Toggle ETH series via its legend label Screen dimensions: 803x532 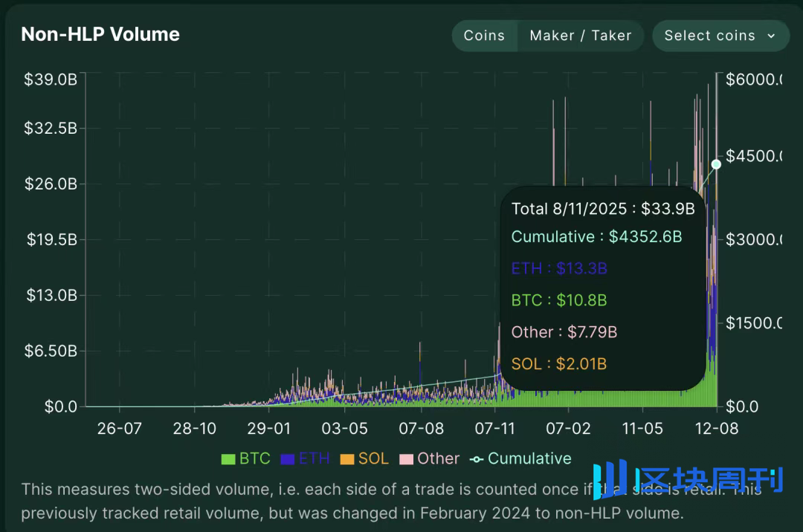tap(314, 458)
